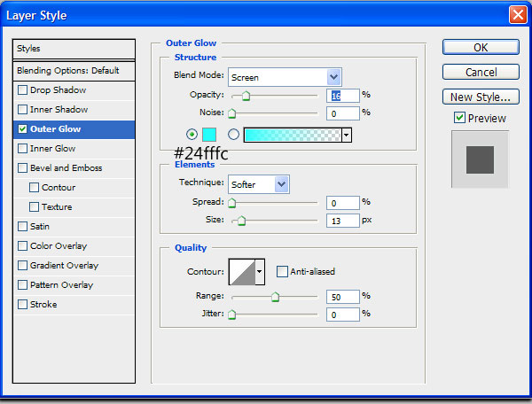This screenshot has width=532, height=404.
Task: Select Styles in the left list
Action: pos(74,49)
